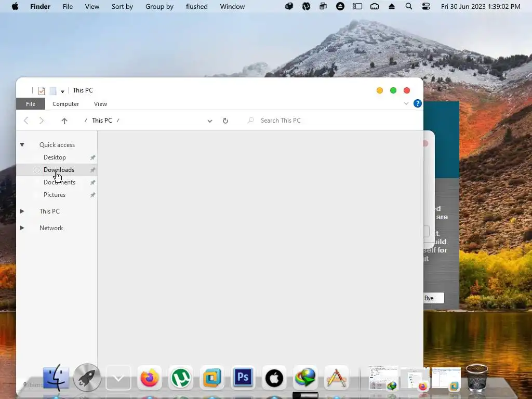Open the Window menu
The image size is (532, 399).
click(x=232, y=6)
